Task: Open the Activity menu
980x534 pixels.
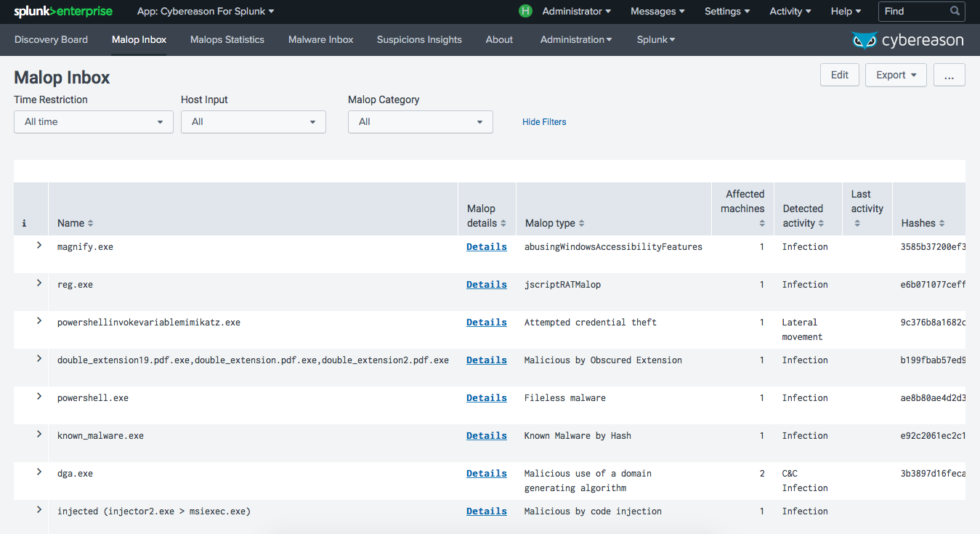Action: click(791, 12)
